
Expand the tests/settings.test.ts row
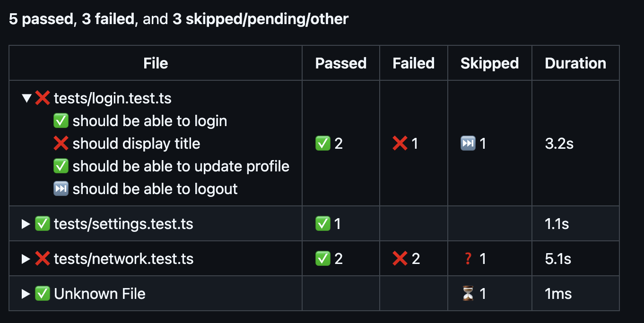pyautogui.click(x=26, y=224)
